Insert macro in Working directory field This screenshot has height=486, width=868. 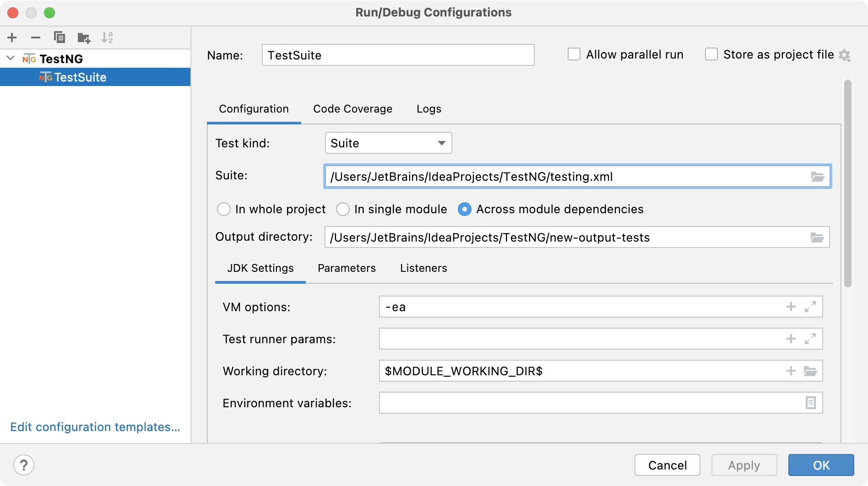[x=791, y=371]
